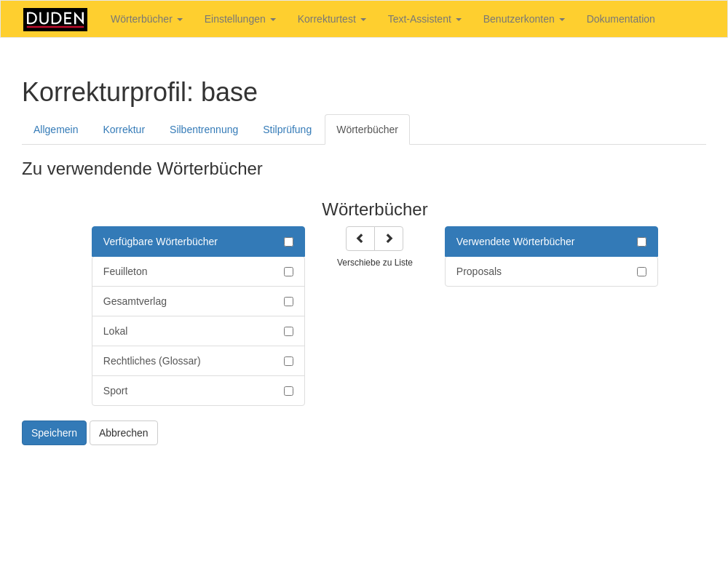Check the Proposals dictionary checkbox

coord(641,272)
